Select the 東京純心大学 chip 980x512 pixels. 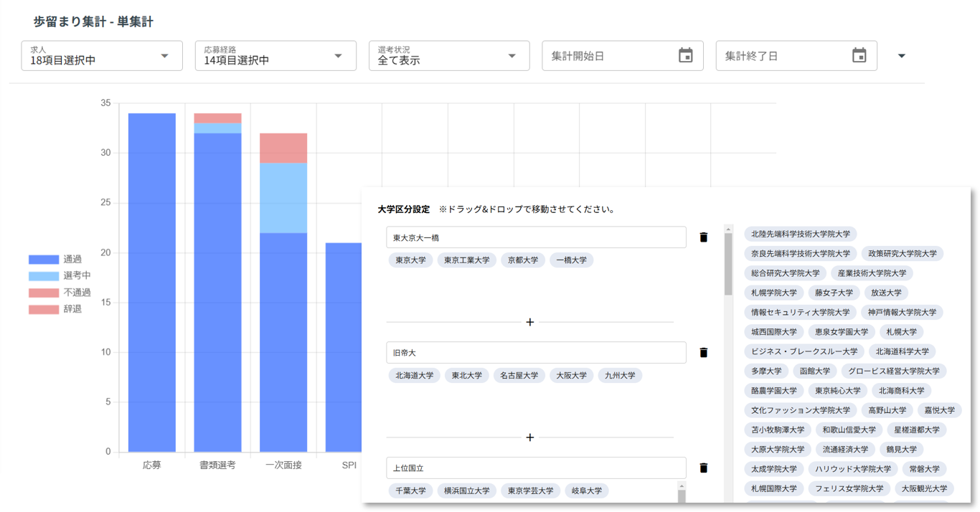coord(837,391)
